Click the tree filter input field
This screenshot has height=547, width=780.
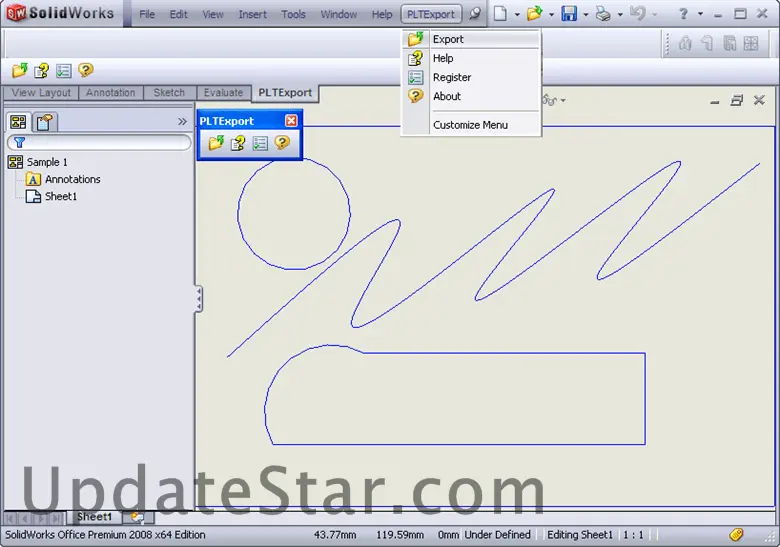point(99,142)
